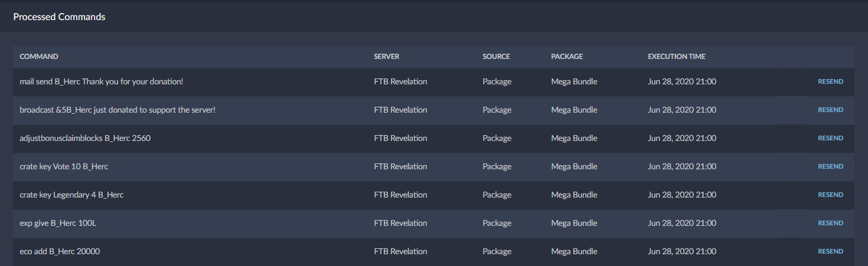Click the PACKAGE column header
The height and width of the screenshot is (266, 868).
[x=567, y=57]
